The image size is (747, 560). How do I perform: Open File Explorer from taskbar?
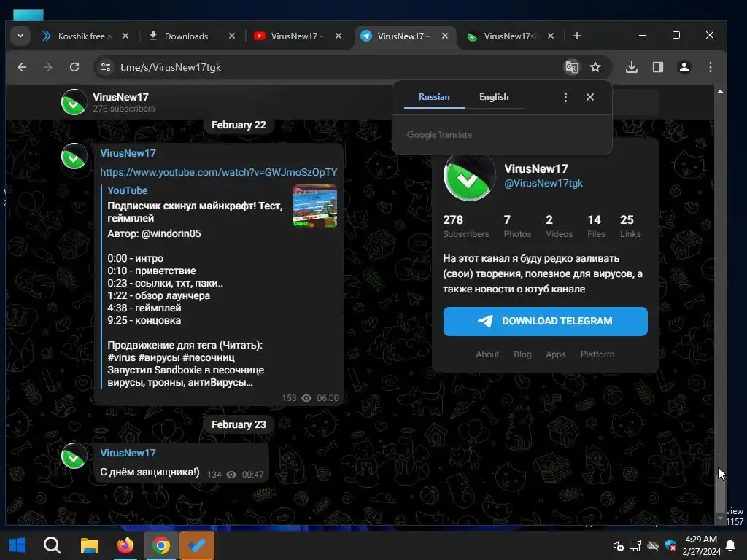[89, 545]
